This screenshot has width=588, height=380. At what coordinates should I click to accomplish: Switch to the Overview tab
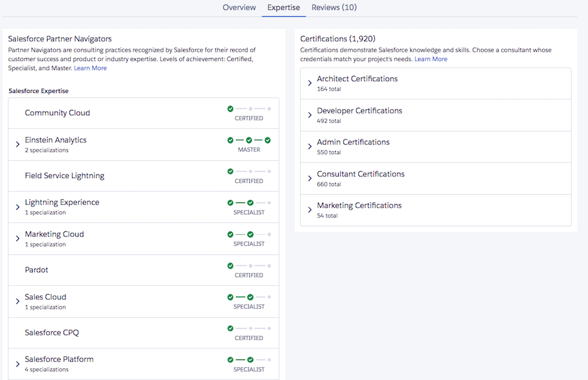pyautogui.click(x=239, y=8)
